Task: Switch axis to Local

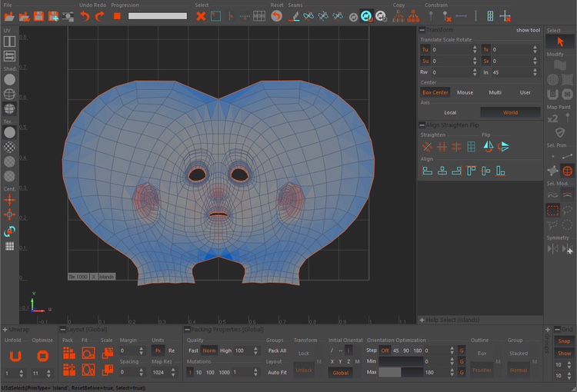Action: (450, 112)
